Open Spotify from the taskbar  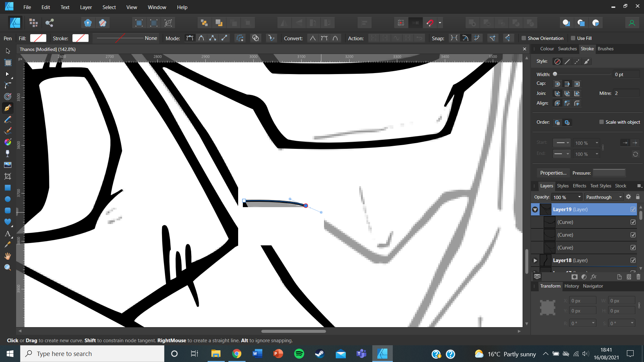click(299, 354)
